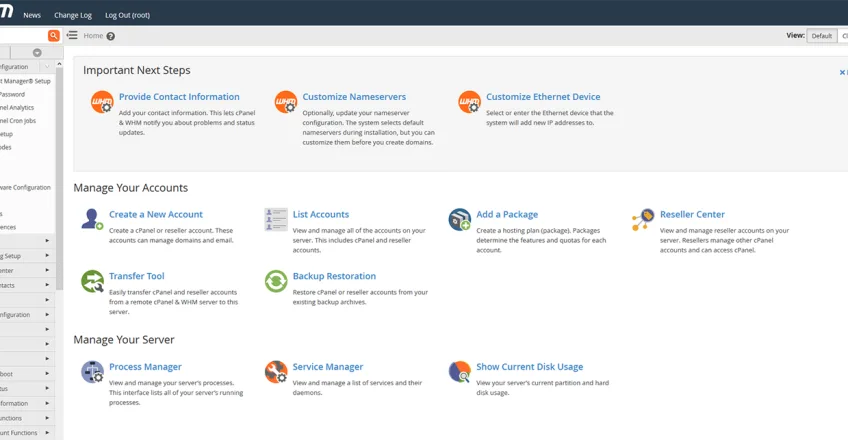The height and width of the screenshot is (440, 848).
Task: Click the round collapse-all arrow above the sidebar
Action: [37, 52]
